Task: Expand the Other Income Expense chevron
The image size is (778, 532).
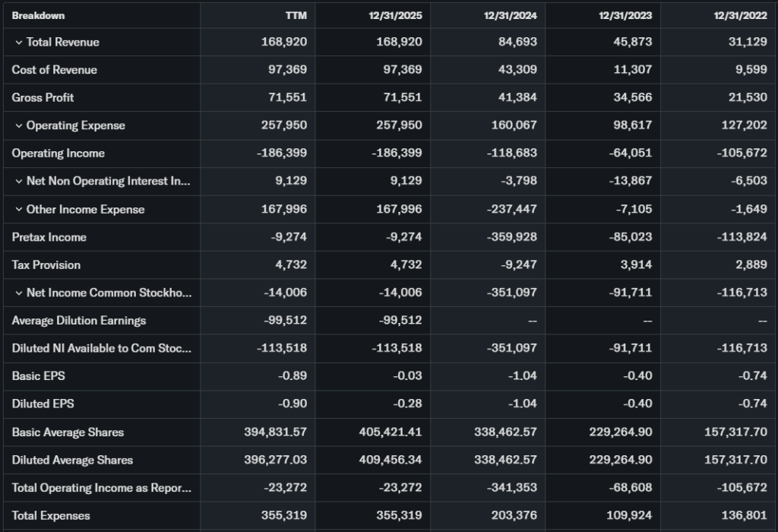Action: pos(18,210)
